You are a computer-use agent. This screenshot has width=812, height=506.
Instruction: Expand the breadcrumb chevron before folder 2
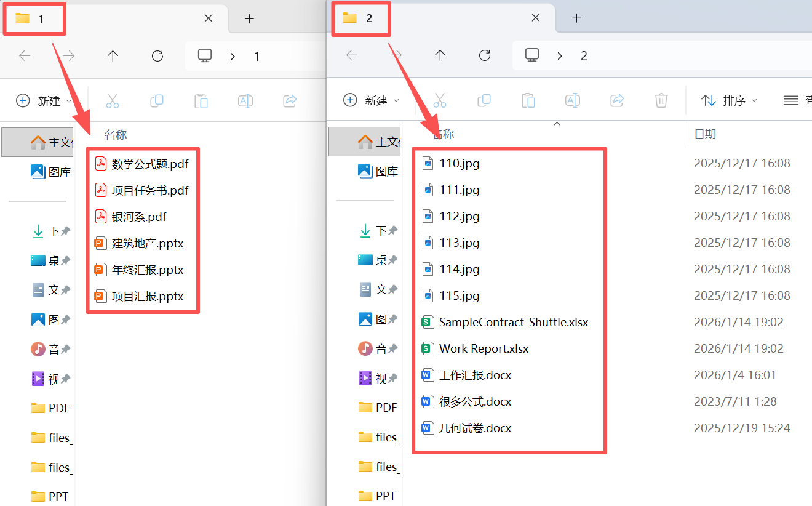tap(560, 56)
